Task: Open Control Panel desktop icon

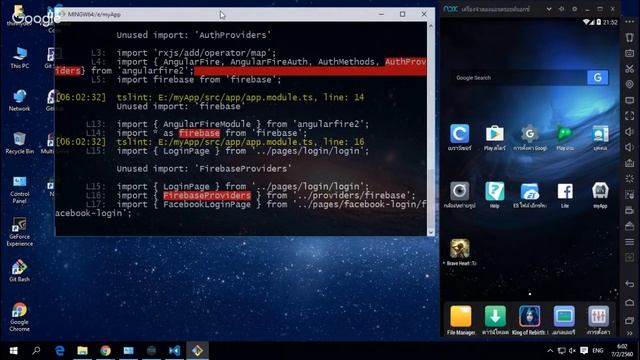Action: click(20, 190)
